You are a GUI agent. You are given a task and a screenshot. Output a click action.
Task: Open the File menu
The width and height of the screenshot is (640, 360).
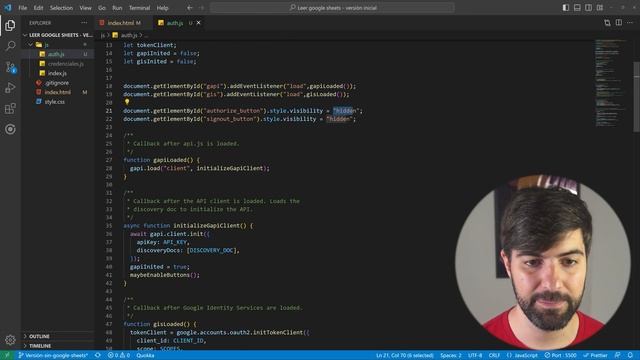pos(23,8)
